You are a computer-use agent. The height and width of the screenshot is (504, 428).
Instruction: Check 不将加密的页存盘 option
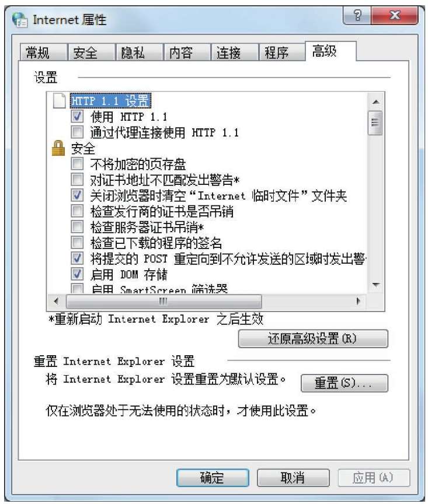(x=77, y=163)
